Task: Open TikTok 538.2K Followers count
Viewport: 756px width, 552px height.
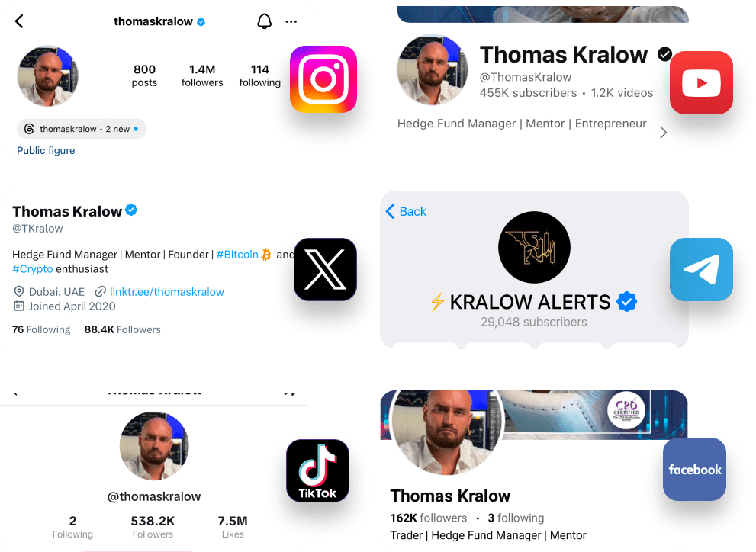Action: 153,527
